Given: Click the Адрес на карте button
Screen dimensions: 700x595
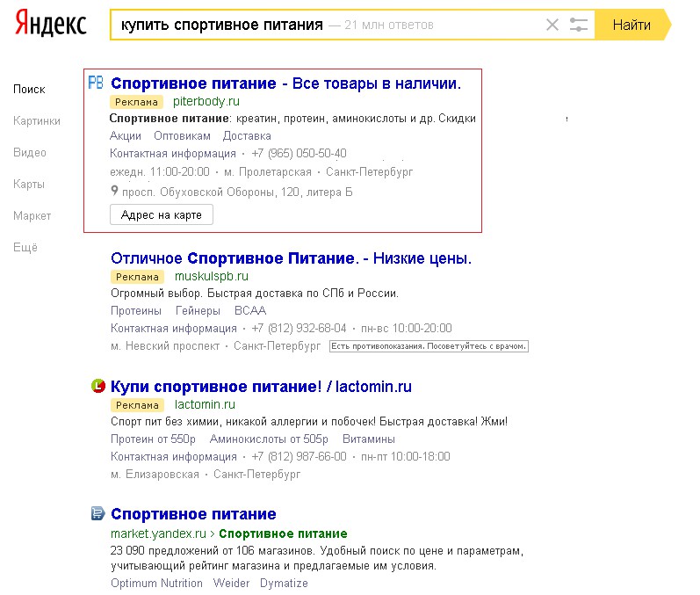Looking at the screenshot, I should 161,214.
